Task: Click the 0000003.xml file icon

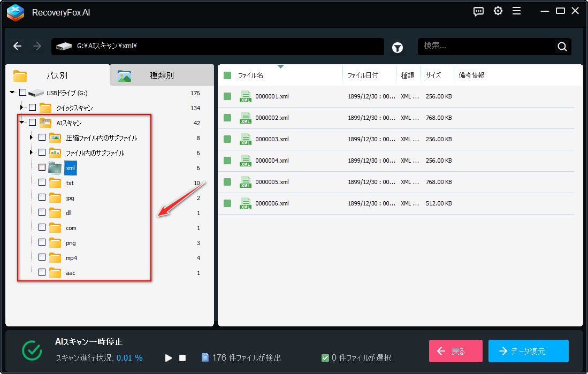Action: (246, 139)
